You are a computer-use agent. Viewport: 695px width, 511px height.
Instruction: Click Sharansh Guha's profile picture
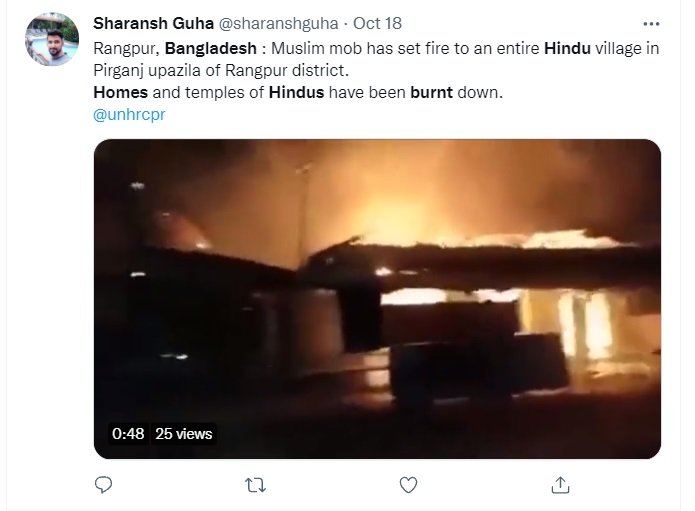pyautogui.click(x=52, y=39)
